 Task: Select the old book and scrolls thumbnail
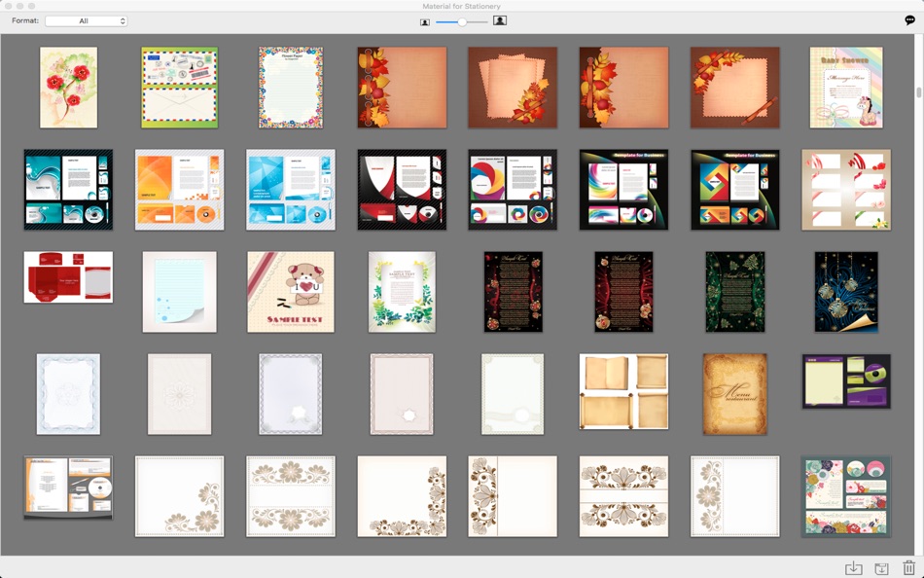pyautogui.click(x=624, y=391)
